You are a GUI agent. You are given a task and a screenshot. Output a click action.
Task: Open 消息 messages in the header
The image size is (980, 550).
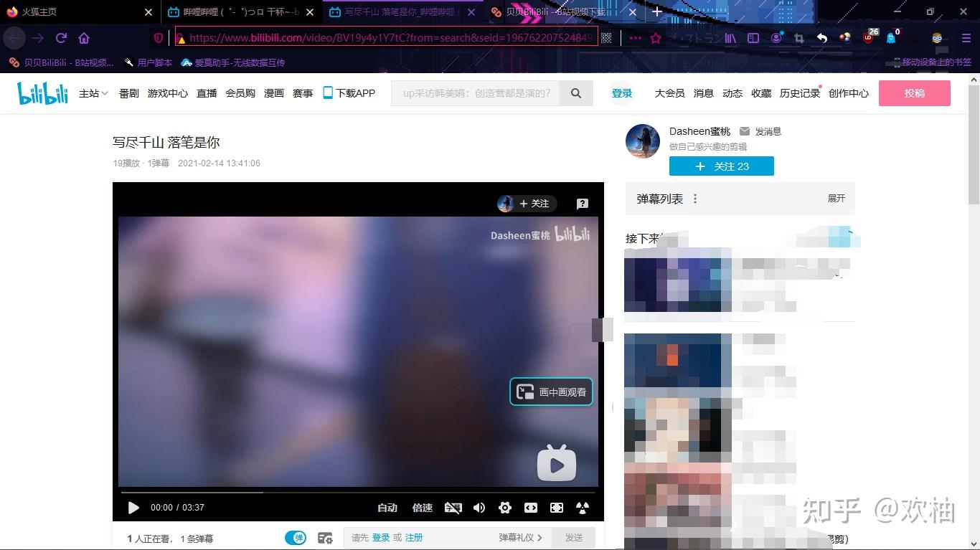704,93
